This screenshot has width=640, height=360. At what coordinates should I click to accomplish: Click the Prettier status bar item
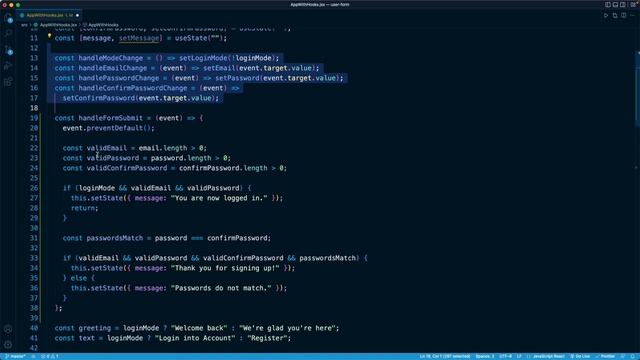click(x=605, y=356)
